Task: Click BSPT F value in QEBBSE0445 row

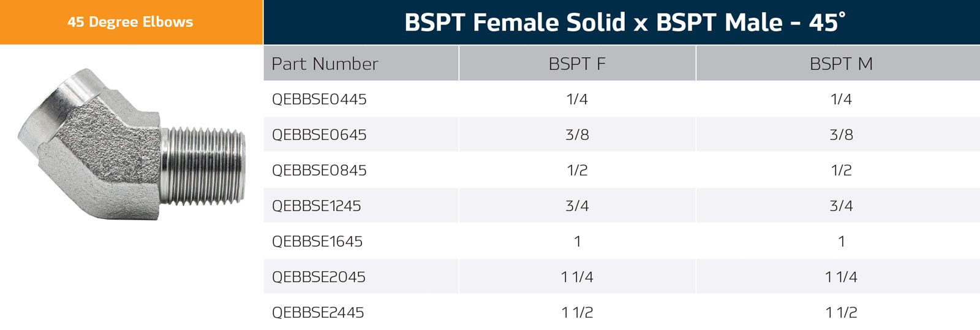Action: point(577,99)
